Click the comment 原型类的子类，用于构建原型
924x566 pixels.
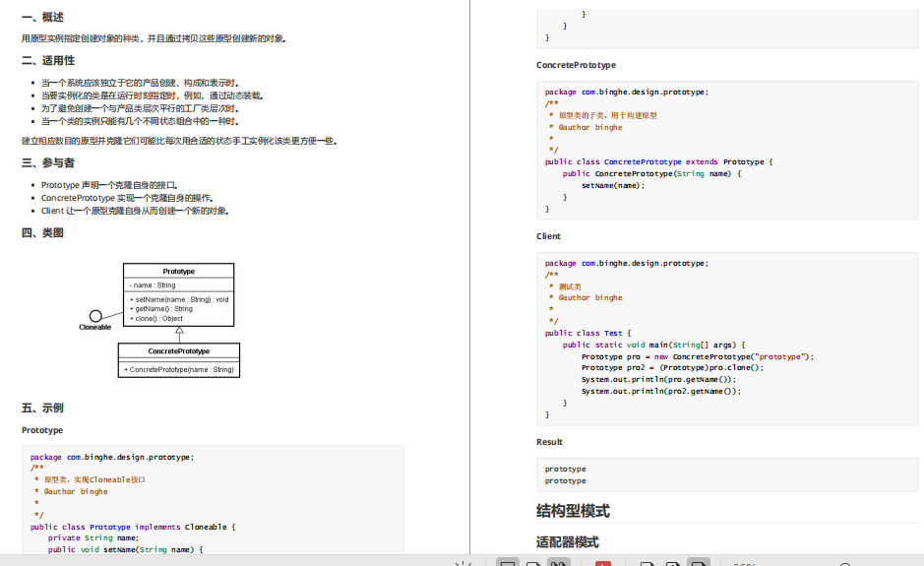pyautogui.click(x=607, y=115)
